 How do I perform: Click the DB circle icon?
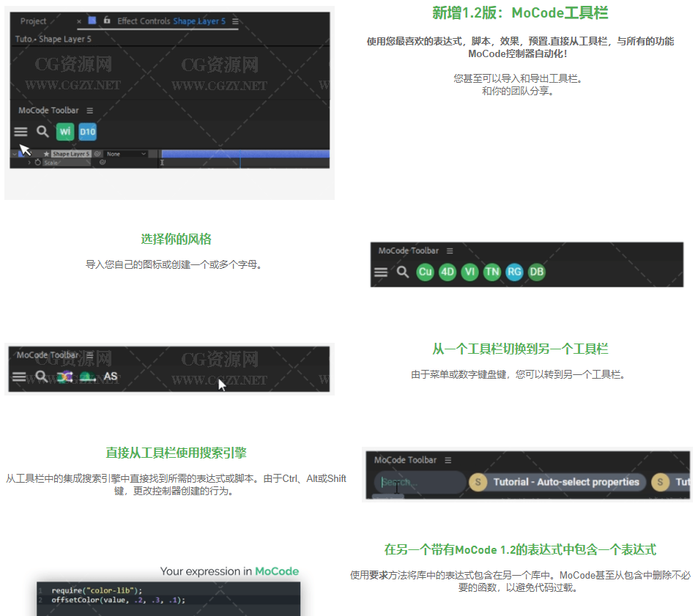537,272
